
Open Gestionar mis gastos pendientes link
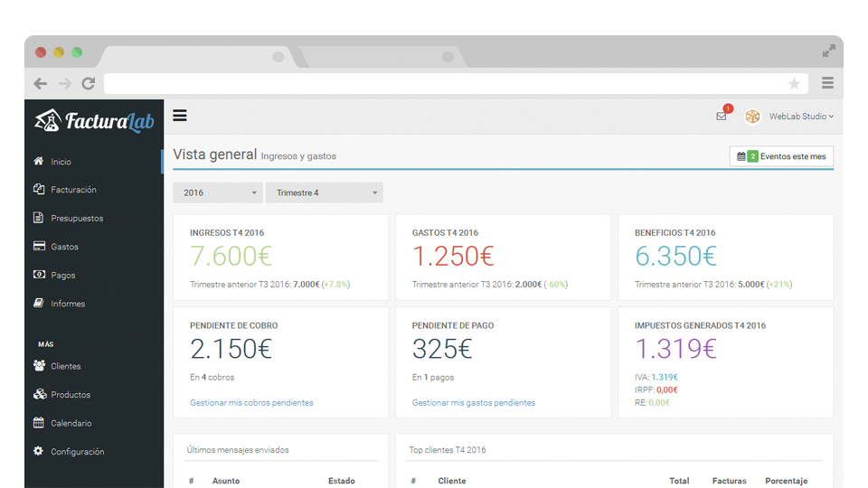tap(473, 403)
